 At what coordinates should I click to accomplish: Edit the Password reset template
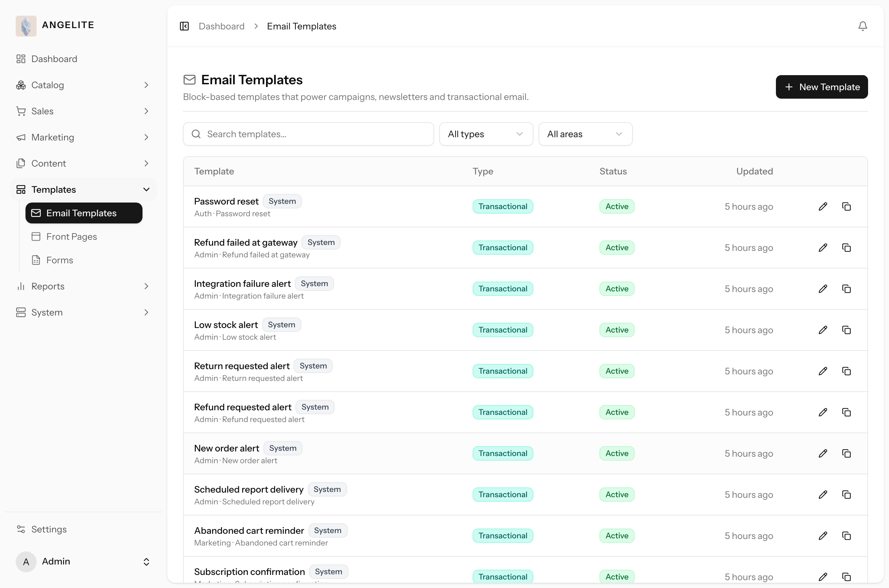point(823,207)
